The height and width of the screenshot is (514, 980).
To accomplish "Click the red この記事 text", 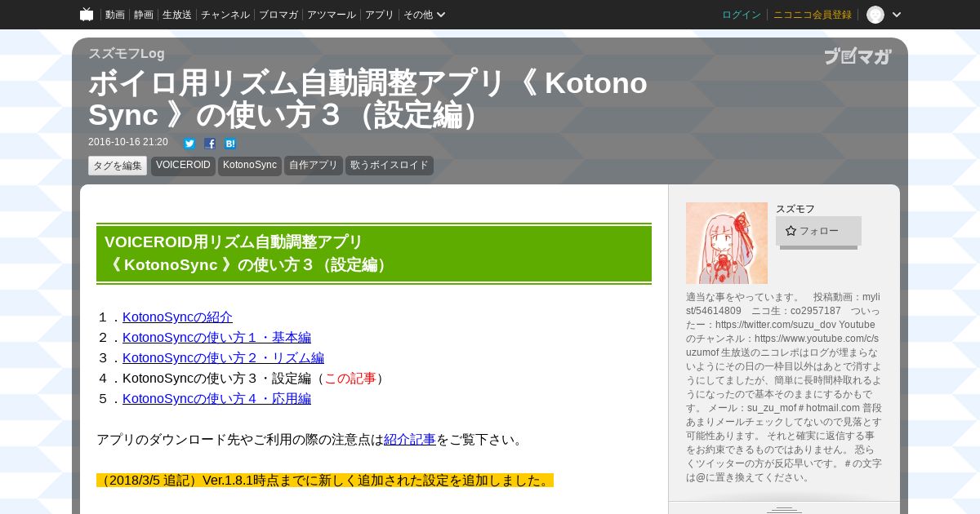I will coord(350,379).
